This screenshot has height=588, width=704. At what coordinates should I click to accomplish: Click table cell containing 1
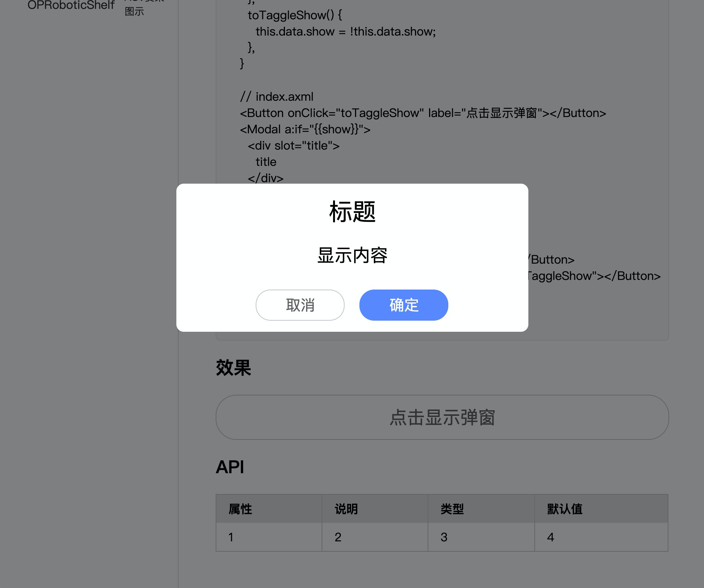pos(269,537)
